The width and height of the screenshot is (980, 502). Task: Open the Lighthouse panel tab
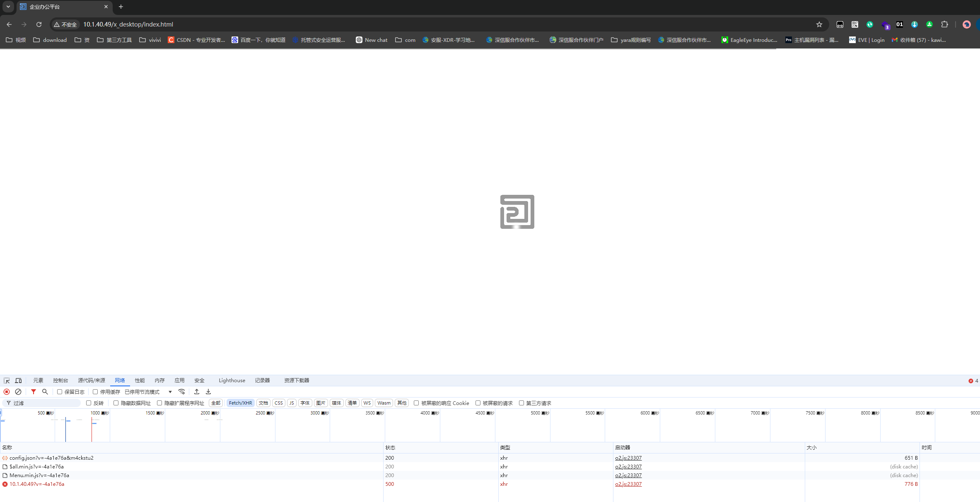[232, 381]
